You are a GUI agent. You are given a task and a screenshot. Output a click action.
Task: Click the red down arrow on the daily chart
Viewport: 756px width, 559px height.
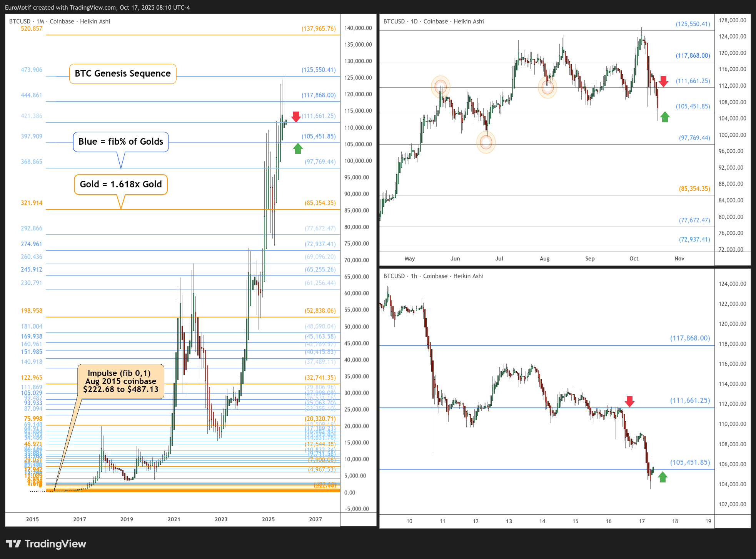pyautogui.click(x=663, y=82)
